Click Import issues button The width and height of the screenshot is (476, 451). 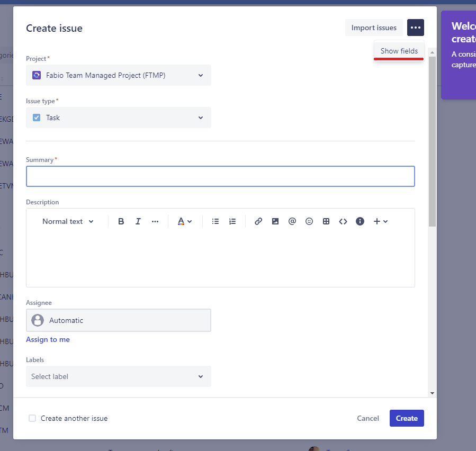point(374,28)
